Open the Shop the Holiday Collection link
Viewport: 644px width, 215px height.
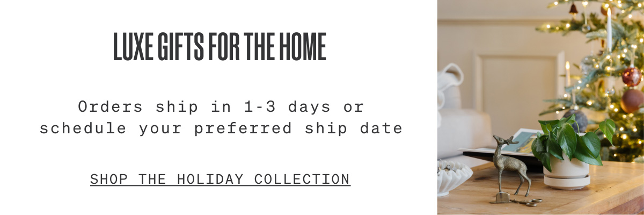click(x=220, y=179)
